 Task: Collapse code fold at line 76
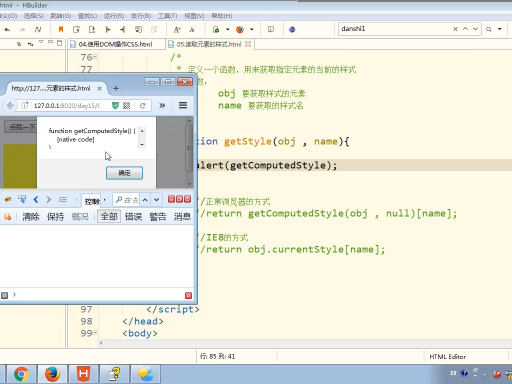click(95, 57)
